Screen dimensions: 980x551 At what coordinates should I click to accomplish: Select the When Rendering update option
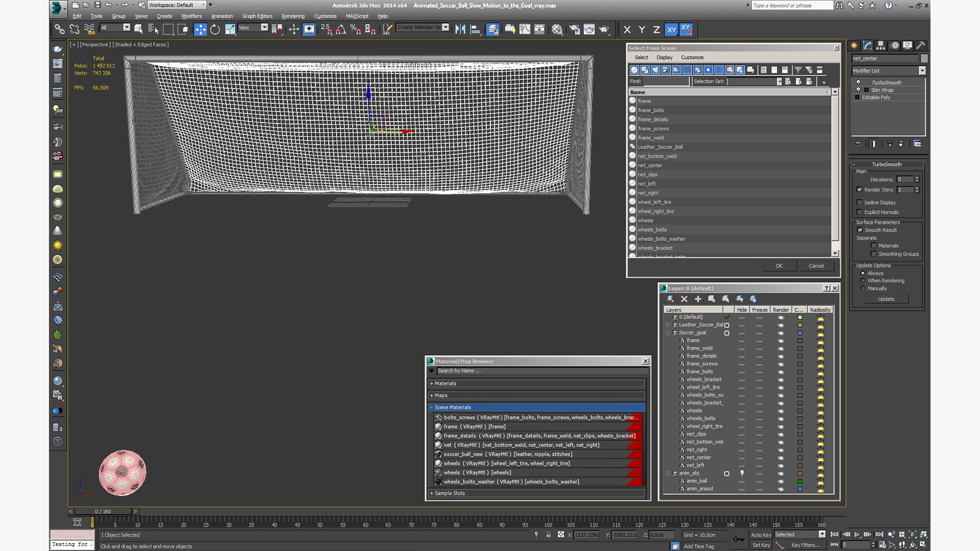(863, 281)
